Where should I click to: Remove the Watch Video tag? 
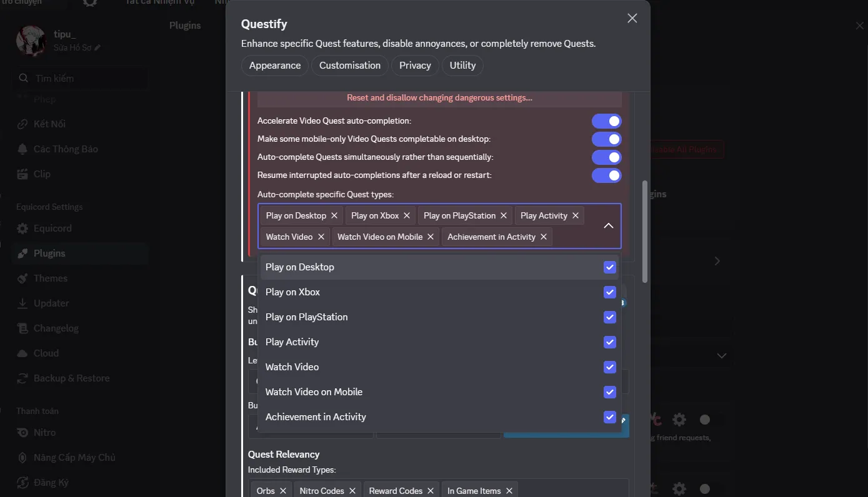(321, 237)
